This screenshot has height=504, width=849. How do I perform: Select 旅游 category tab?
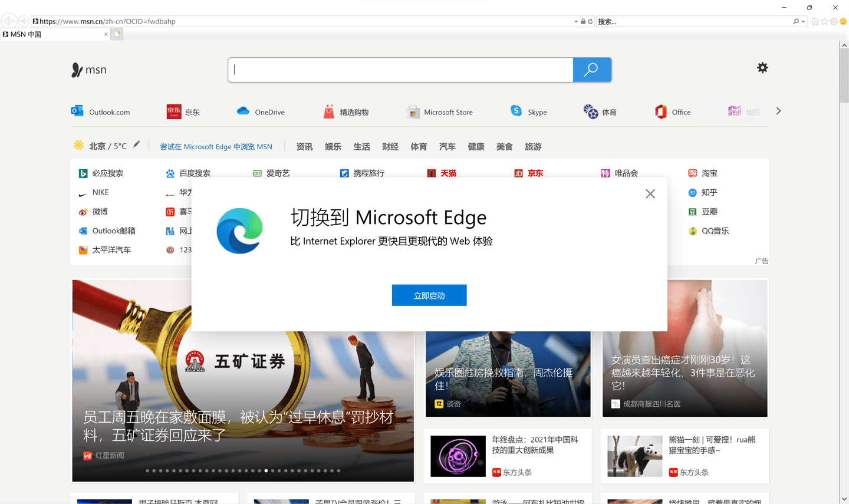coord(533,147)
